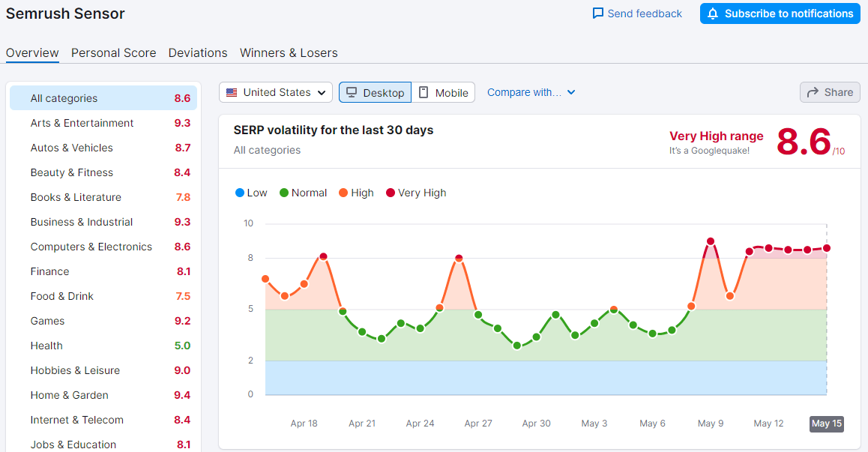Switch to Mobile view
This screenshot has width=868, height=452.
pyautogui.click(x=444, y=92)
